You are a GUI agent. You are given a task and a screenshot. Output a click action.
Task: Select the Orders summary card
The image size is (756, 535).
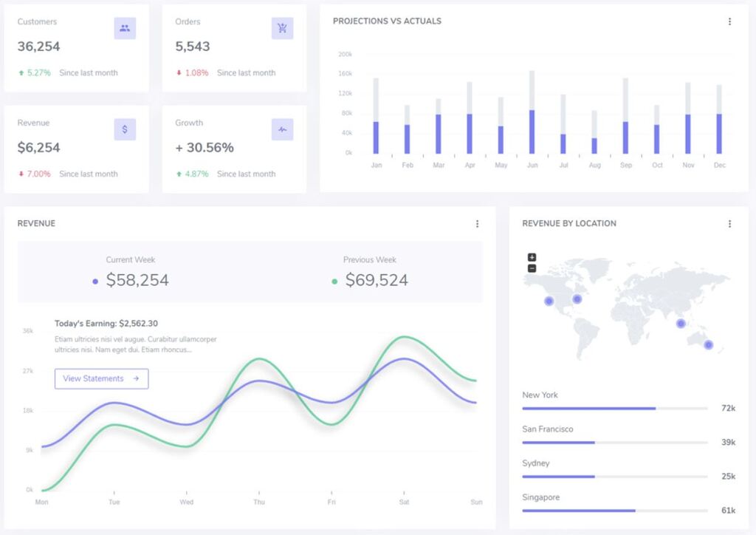[233, 46]
